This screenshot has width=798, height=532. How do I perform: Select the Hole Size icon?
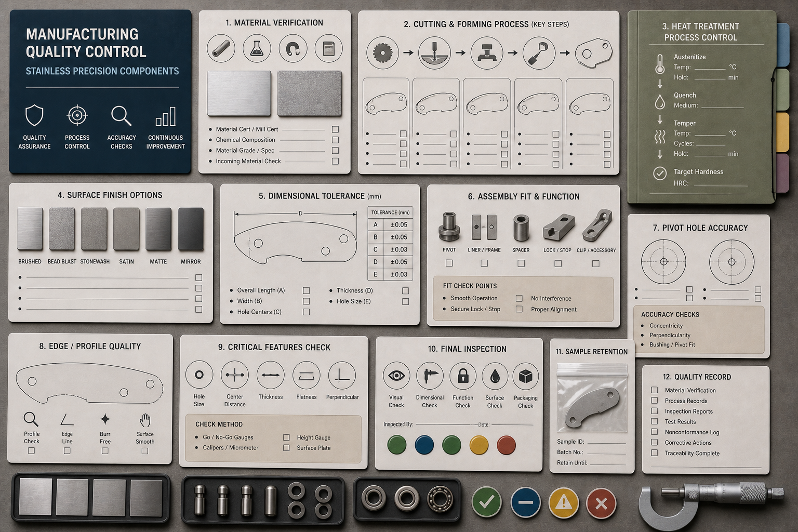pyautogui.click(x=199, y=375)
